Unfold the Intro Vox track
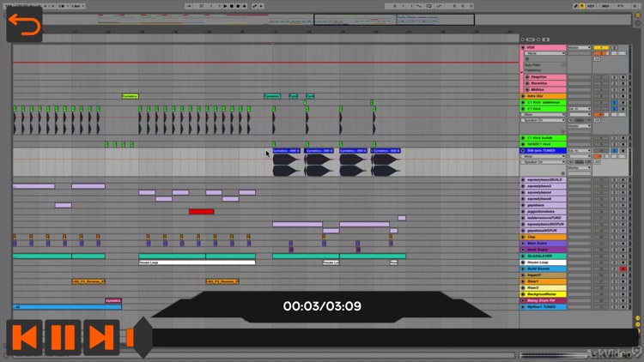This screenshot has height=362, width=644. (523, 96)
